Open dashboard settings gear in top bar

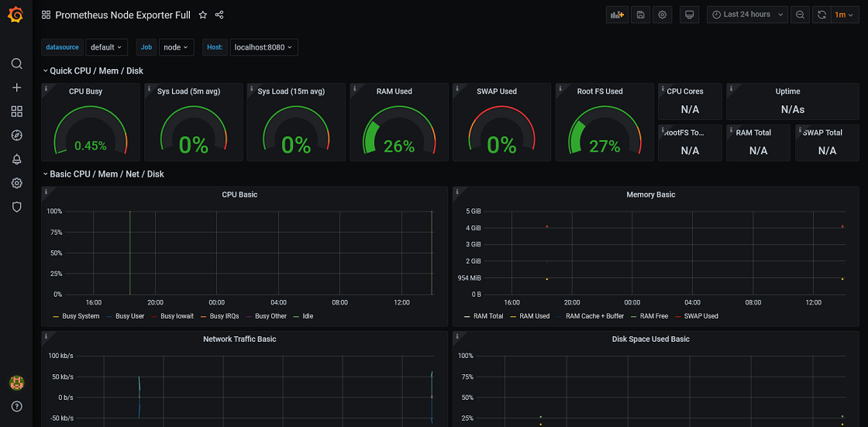[x=662, y=15]
